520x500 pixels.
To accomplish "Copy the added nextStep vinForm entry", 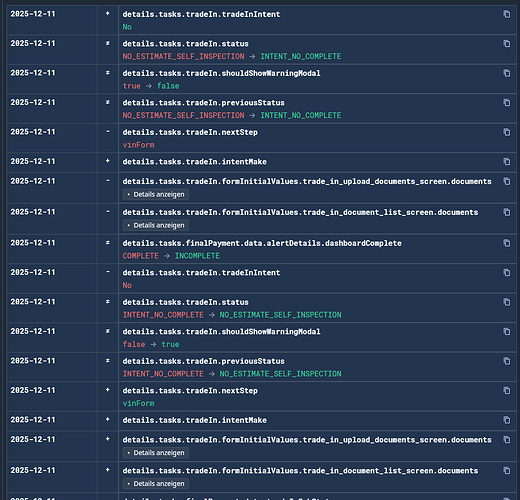I will (x=507, y=390).
